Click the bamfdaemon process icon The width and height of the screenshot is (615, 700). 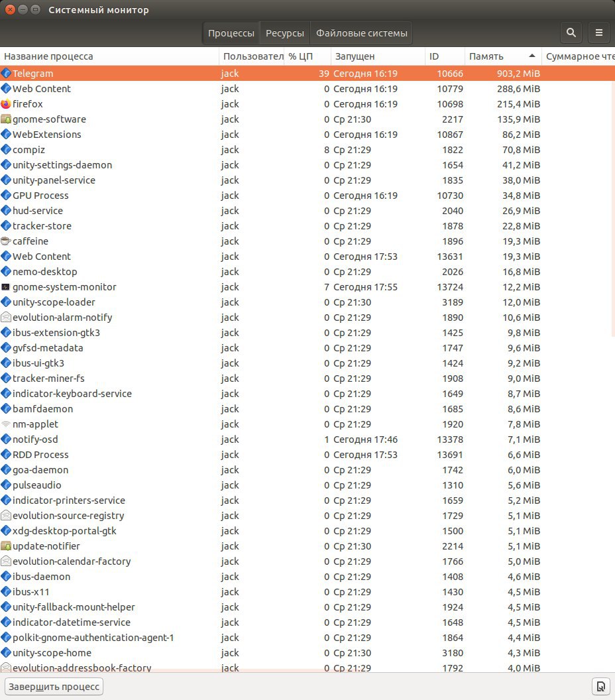click(x=6, y=409)
